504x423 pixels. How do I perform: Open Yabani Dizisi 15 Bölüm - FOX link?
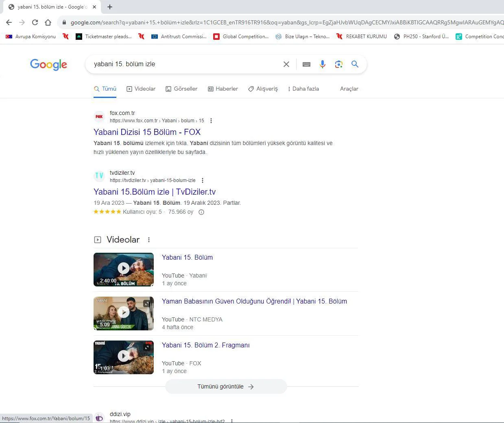(147, 132)
